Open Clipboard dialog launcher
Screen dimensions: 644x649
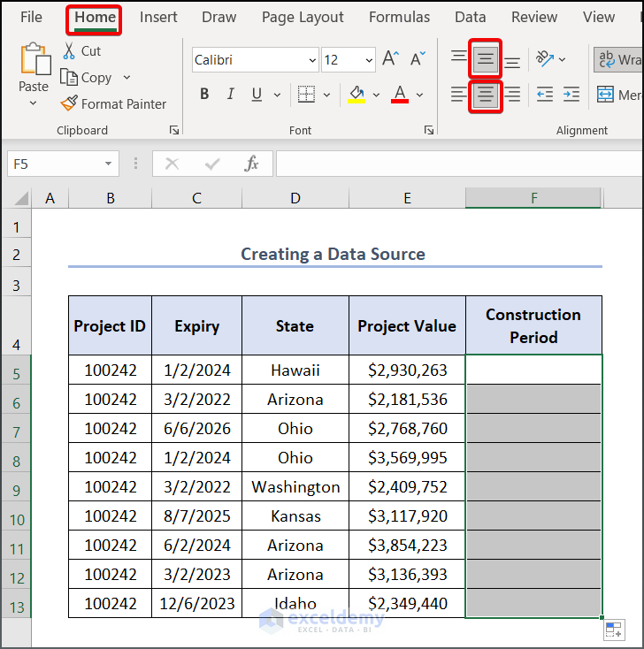[174, 130]
